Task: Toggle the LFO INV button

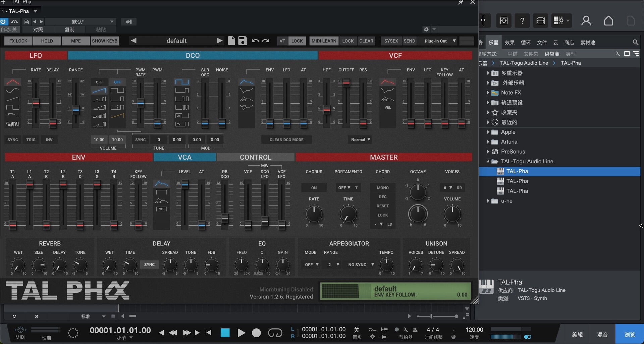Action: [x=49, y=140]
